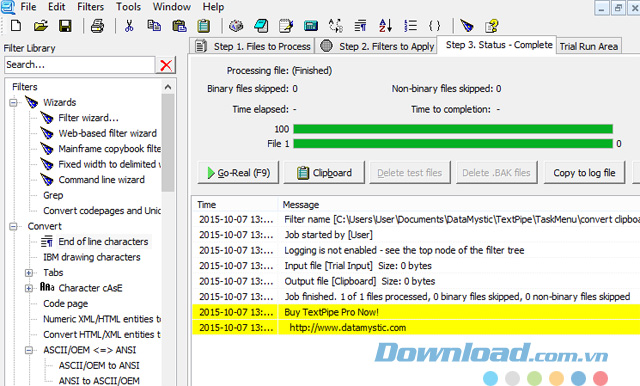Select the Code page filter
The height and width of the screenshot is (386, 640).
[x=65, y=304]
